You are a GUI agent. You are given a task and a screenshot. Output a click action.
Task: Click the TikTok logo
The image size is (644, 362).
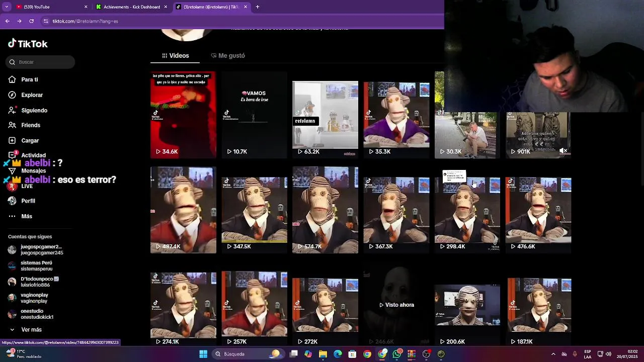click(28, 44)
